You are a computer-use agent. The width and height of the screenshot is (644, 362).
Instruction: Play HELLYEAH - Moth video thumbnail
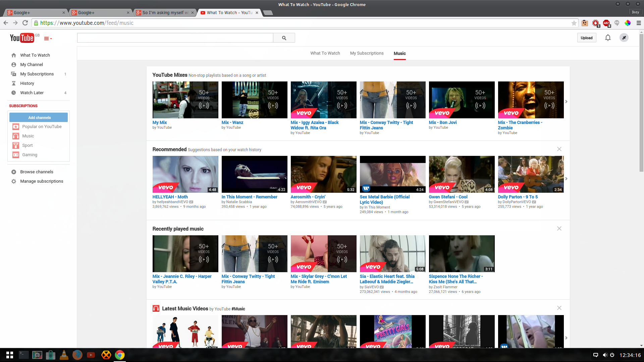pyautogui.click(x=185, y=174)
